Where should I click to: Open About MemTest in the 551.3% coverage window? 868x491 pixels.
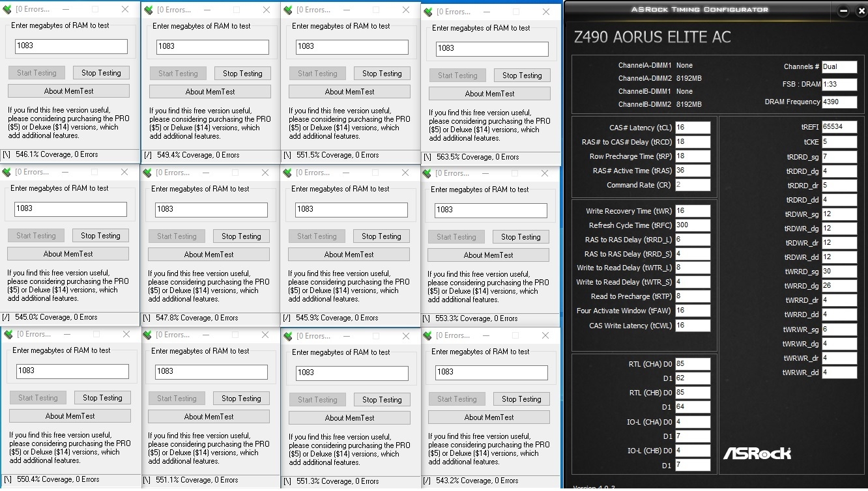(349, 418)
